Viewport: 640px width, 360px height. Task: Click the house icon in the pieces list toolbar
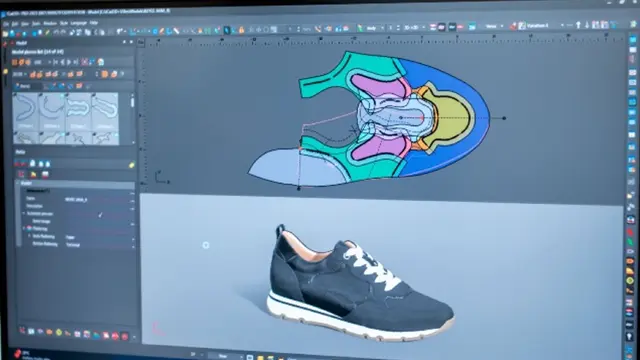101,62
